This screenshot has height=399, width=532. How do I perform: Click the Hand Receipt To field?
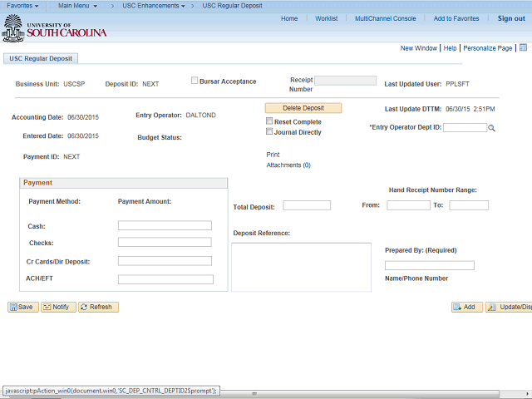tap(469, 205)
